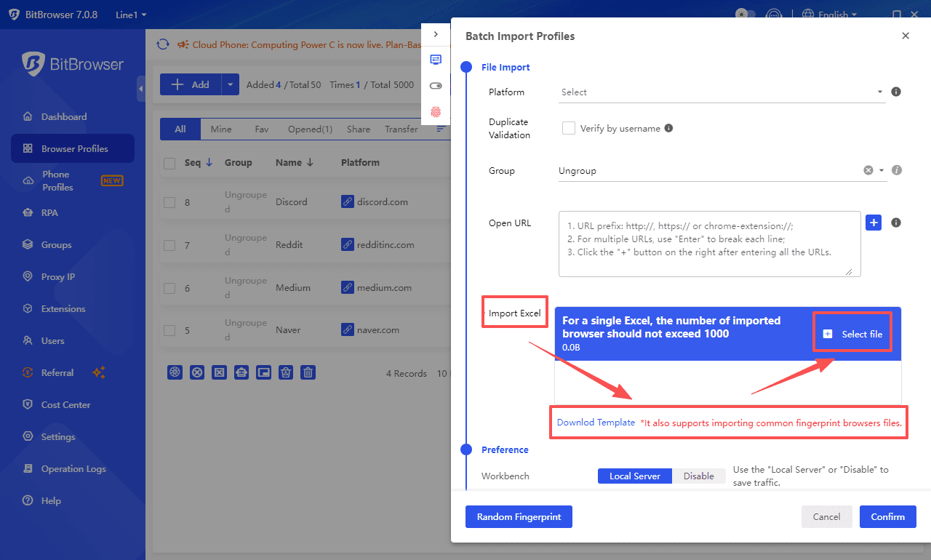Clear the Ungroup value in Group field

868,170
